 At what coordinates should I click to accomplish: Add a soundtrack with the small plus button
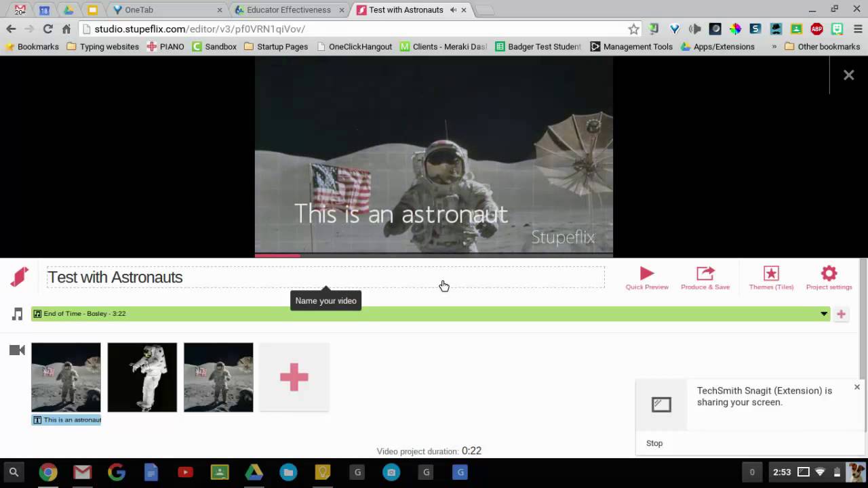(x=841, y=314)
